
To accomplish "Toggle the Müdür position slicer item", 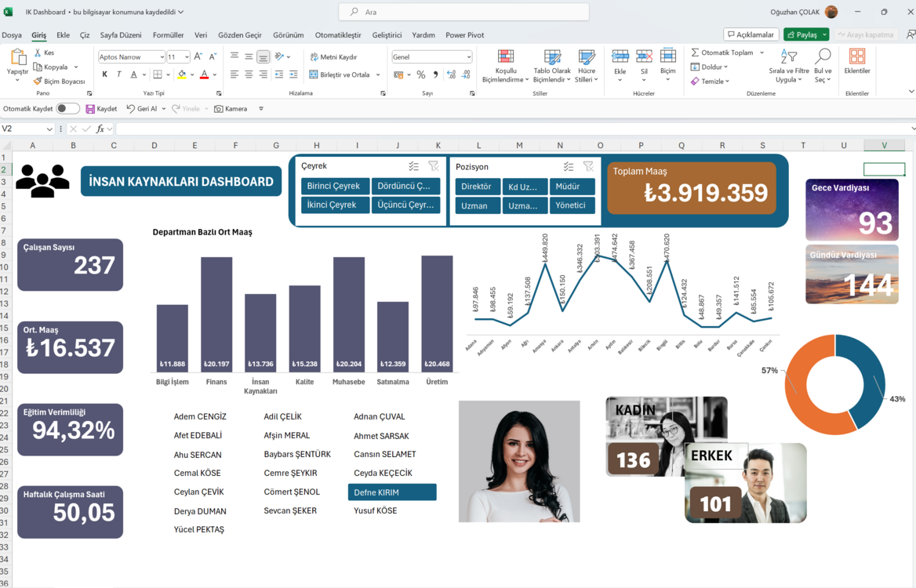I will [572, 187].
